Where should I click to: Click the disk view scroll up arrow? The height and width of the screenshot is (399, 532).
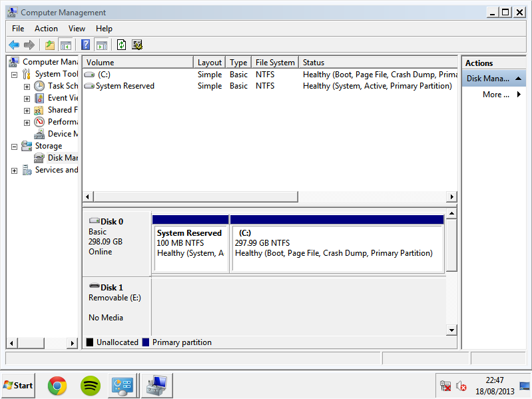(x=451, y=214)
